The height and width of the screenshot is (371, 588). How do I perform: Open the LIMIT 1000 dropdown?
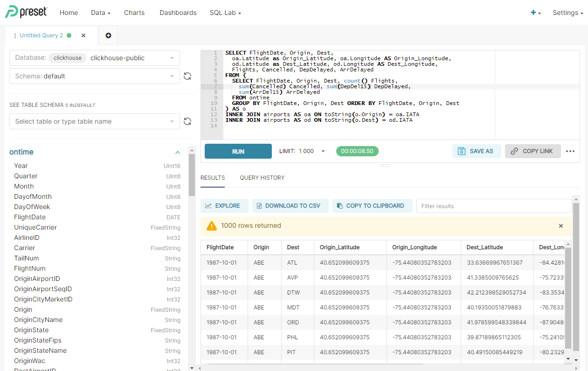tap(302, 151)
